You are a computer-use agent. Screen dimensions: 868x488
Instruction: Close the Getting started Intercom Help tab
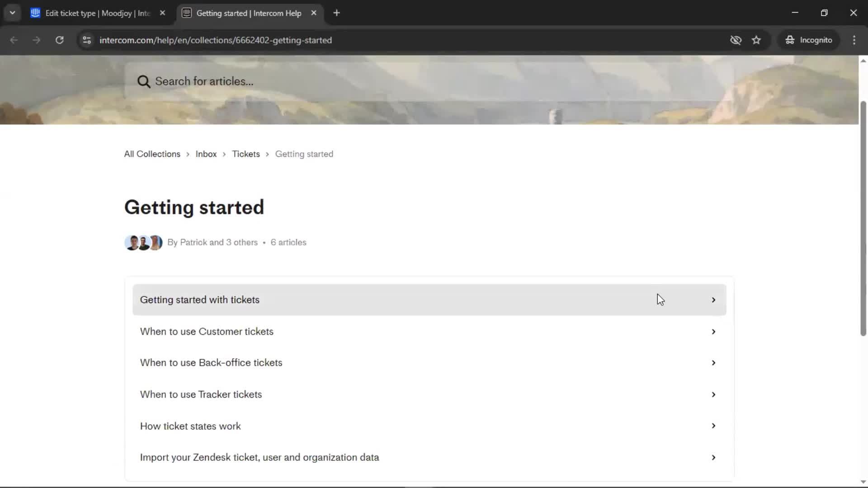point(314,13)
